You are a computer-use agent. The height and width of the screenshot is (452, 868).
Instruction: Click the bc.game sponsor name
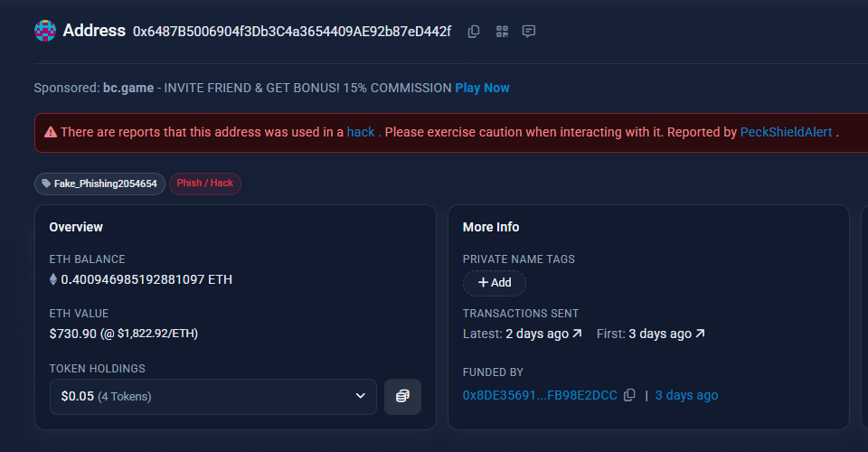point(128,88)
